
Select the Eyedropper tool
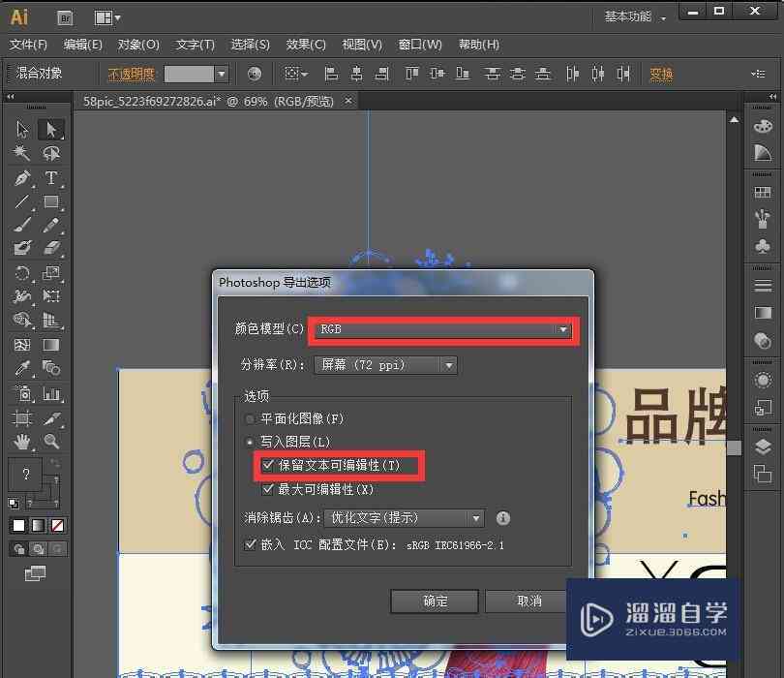[x=22, y=368]
